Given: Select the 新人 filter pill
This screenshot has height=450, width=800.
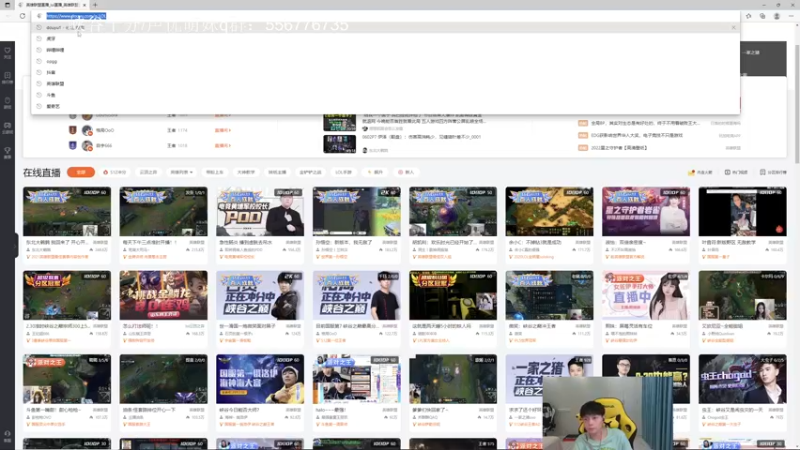Looking at the screenshot, I should pyautogui.click(x=406, y=172).
